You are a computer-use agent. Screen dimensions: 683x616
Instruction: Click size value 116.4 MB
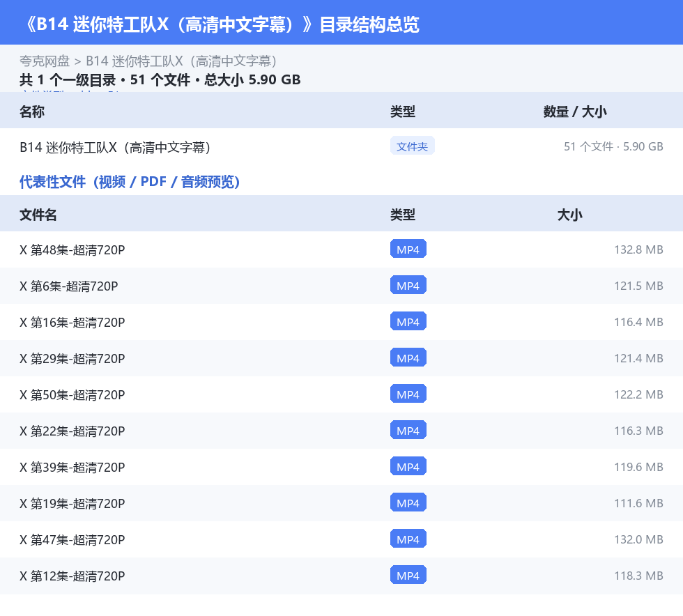(x=638, y=321)
